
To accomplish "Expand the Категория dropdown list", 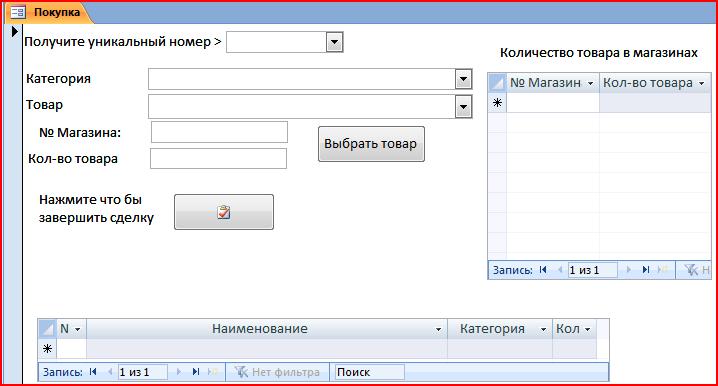I will point(463,79).
